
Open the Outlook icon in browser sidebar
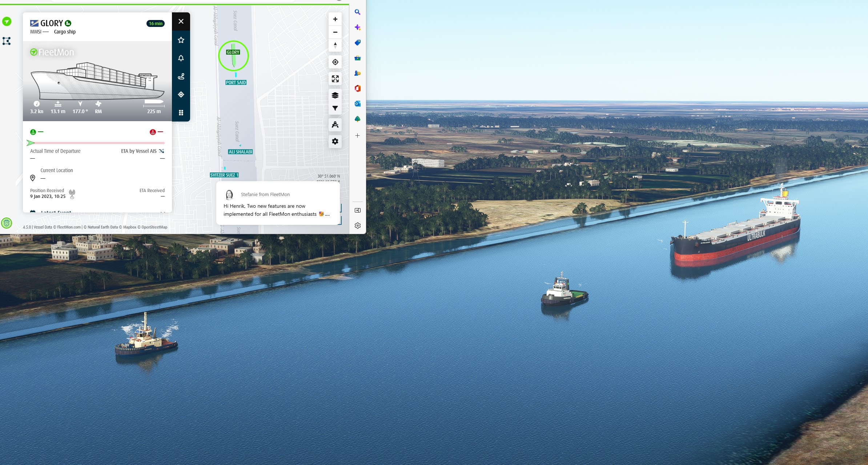[358, 104]
